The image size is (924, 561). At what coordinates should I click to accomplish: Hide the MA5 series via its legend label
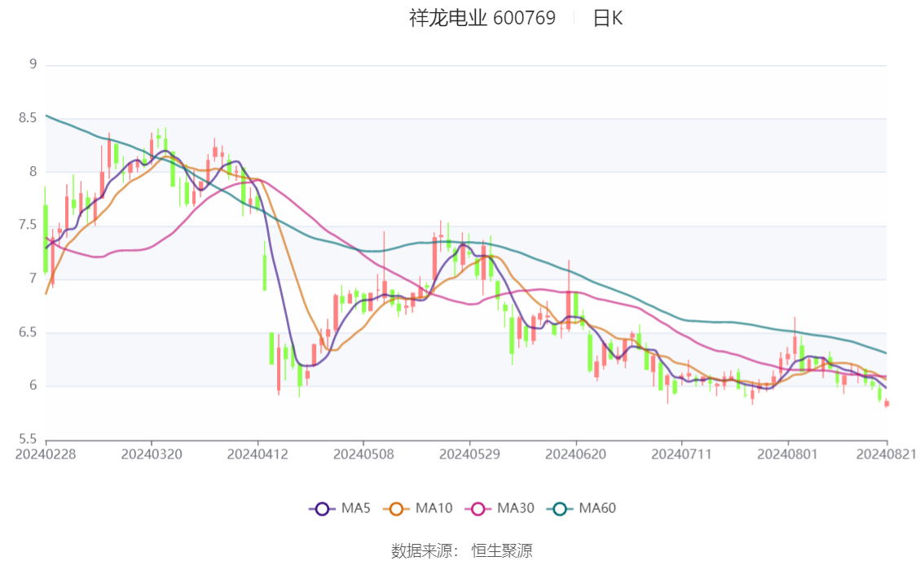pos(356,509)
